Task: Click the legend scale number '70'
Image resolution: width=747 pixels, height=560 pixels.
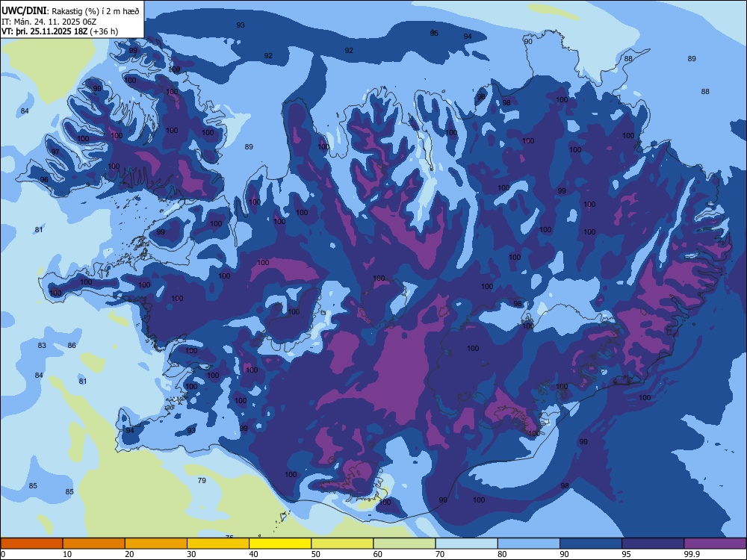Action: tap(440, 554)
